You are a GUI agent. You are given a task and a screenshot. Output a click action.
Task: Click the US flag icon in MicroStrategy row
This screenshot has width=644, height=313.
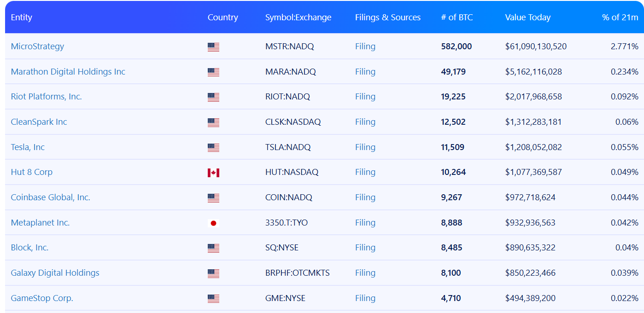point(213,47)
